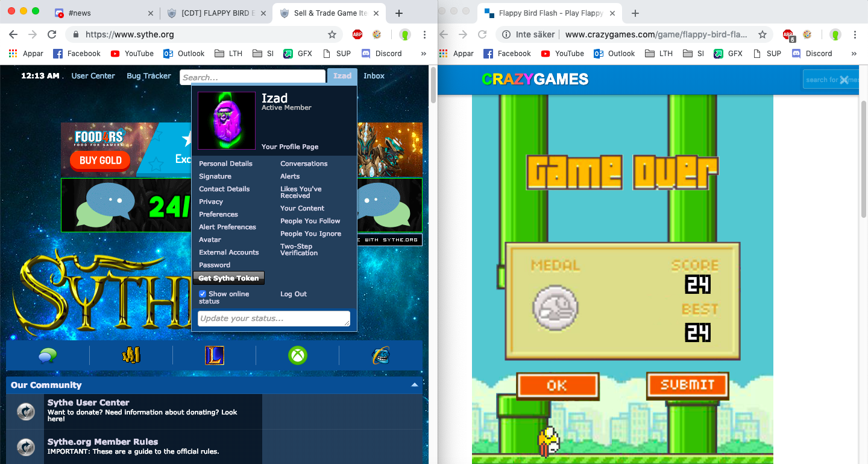The width and height of the screenshot is (868, 464).
Task: Open YouTube bookmark in left window
Action: [x=132, y=53]
